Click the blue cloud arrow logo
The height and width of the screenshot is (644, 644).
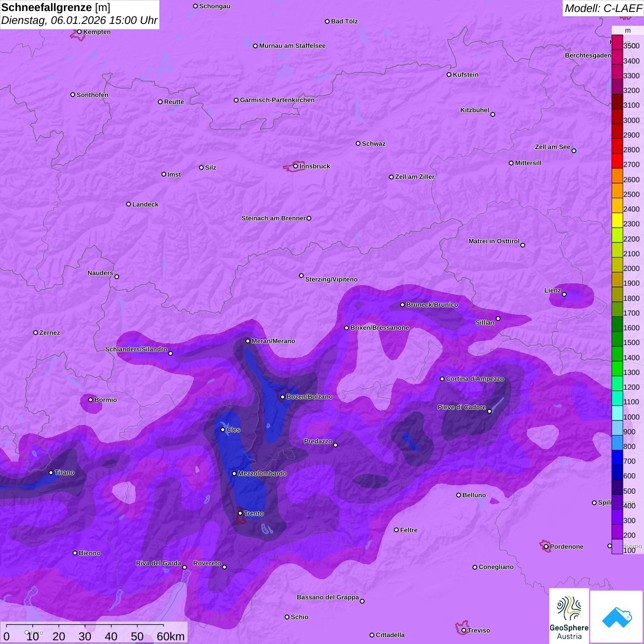[617, 616]
